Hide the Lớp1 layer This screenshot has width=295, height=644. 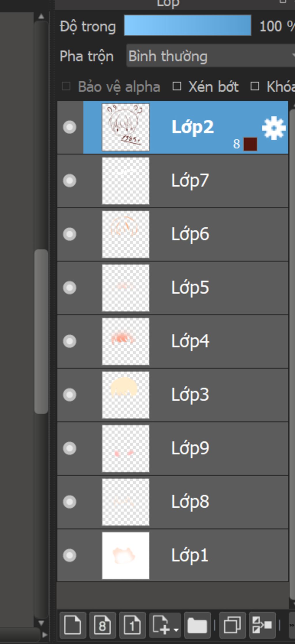pyautogui.click(x=70, y=556)
